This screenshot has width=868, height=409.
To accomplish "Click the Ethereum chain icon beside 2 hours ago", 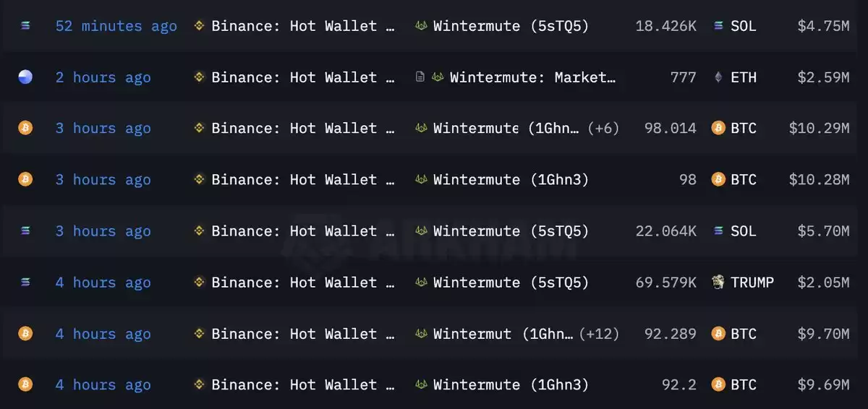I will point(25,77).
